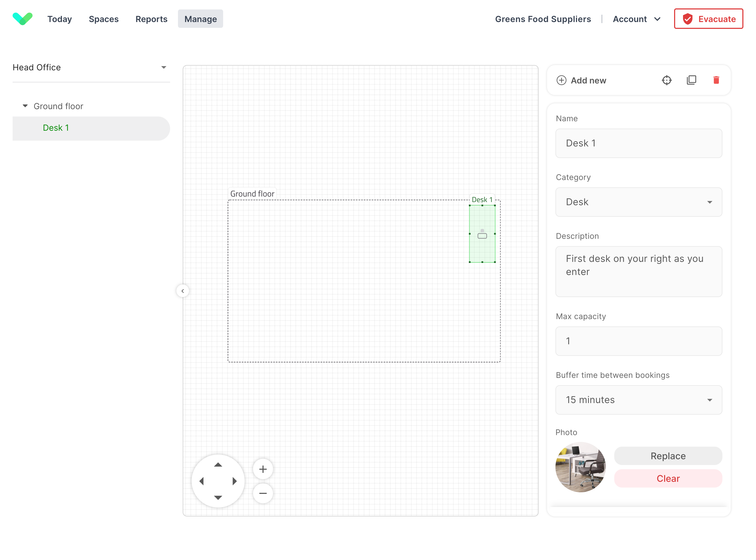Screen dimensions: 756x560
Task: Open the Head Office location selector
Action: click(91, 68)
